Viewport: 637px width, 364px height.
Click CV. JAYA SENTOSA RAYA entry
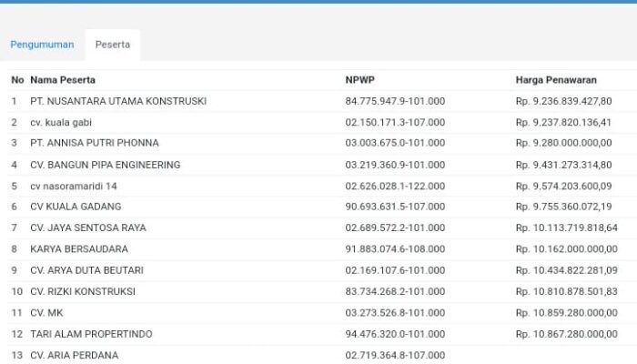click(x=87, y=227)
